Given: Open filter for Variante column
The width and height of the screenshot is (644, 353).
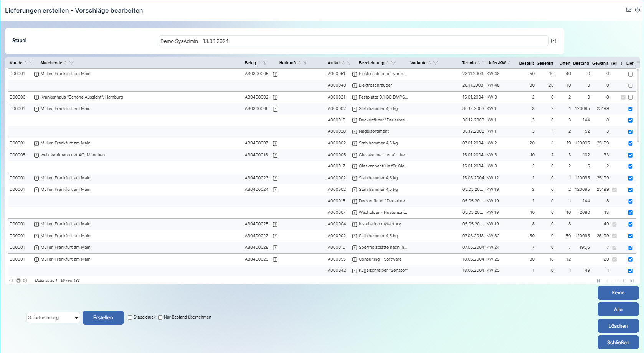Looking at the screenshot, I should [x=436, y=63].
